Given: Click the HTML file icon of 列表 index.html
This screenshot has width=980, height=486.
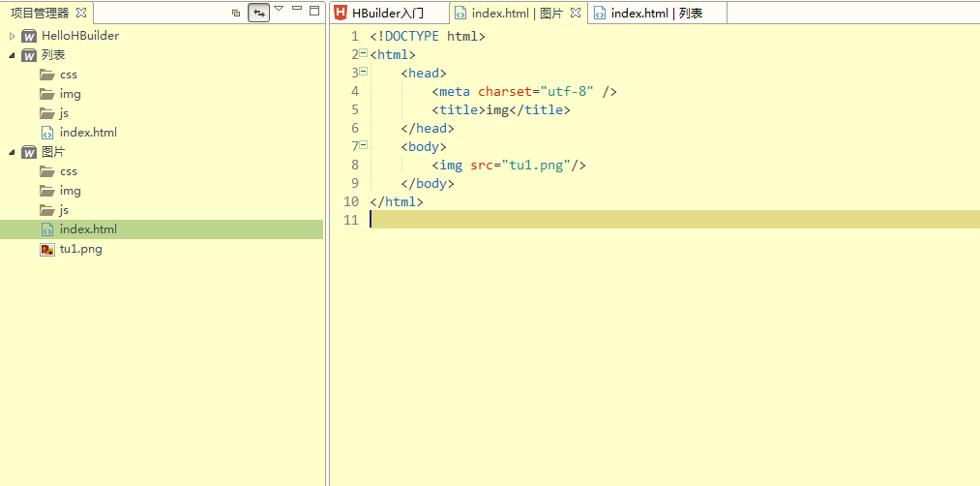Looking at the screenshot, I should [x=47, y=133].
